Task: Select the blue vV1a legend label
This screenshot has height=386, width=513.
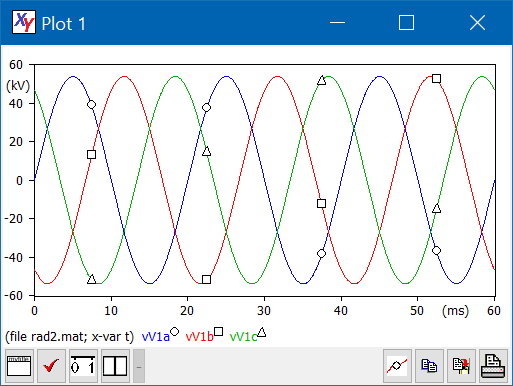Action: [x=156, y=337]
